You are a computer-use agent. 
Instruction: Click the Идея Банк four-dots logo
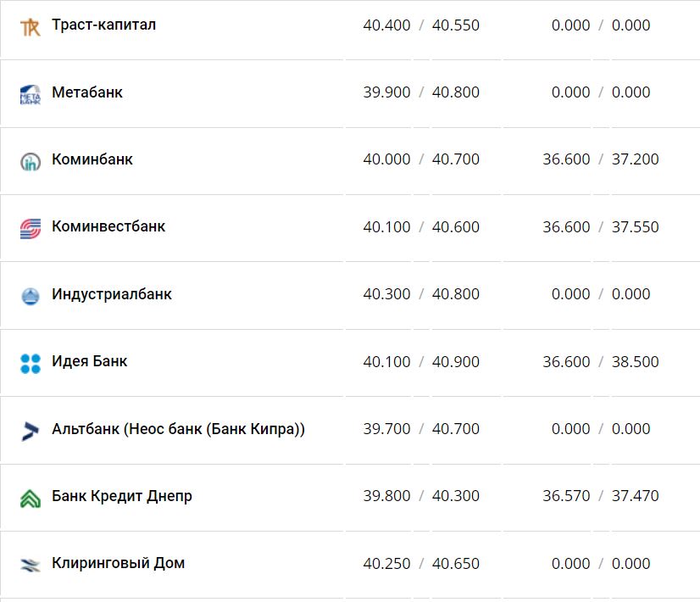[x=31, y=363]
